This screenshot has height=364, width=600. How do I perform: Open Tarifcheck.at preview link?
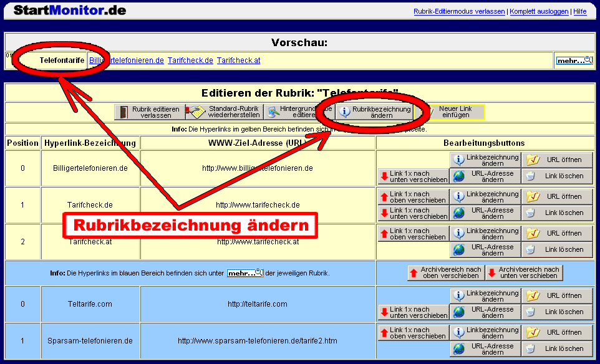pyautogui.click(x=238, y=60)
